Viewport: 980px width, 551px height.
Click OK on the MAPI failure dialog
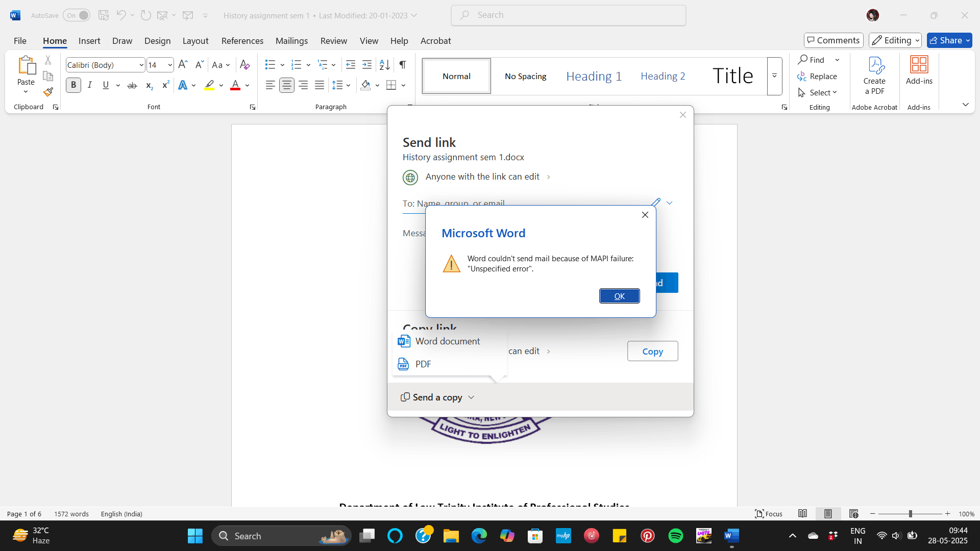pos(619,296)
